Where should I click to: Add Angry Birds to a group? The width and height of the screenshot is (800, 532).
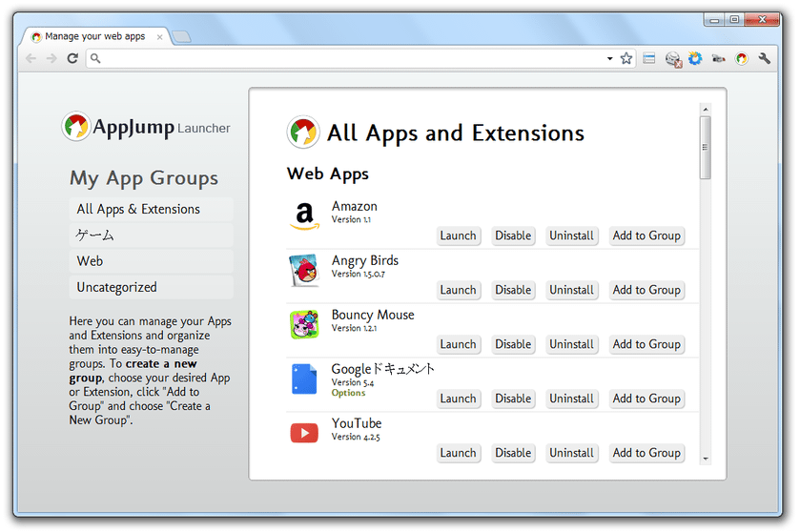(x=646, y=290)
